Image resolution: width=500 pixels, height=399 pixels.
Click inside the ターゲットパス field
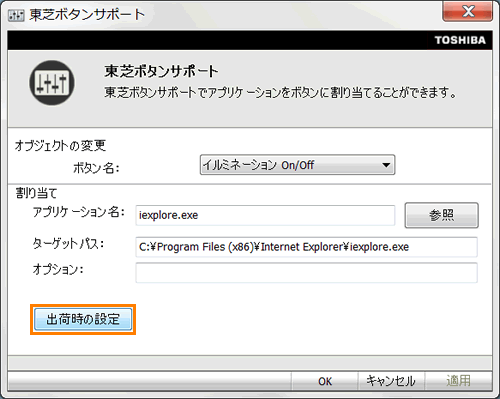click(306, 247)
